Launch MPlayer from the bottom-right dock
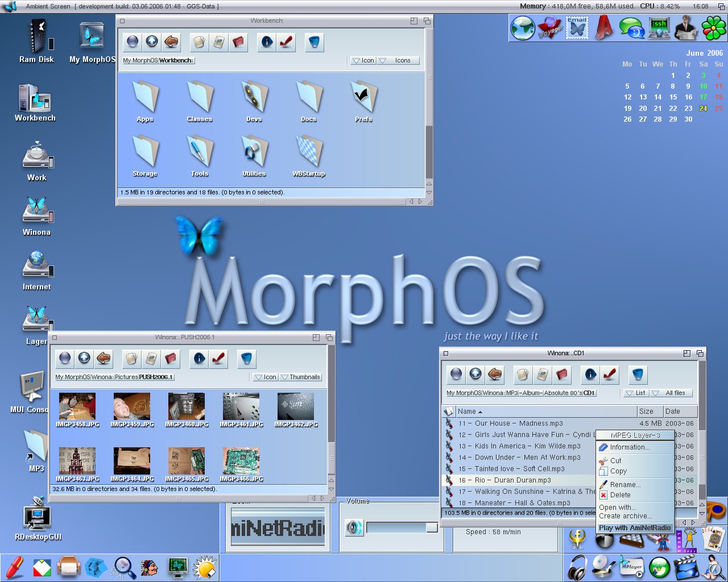 (631, 567)
